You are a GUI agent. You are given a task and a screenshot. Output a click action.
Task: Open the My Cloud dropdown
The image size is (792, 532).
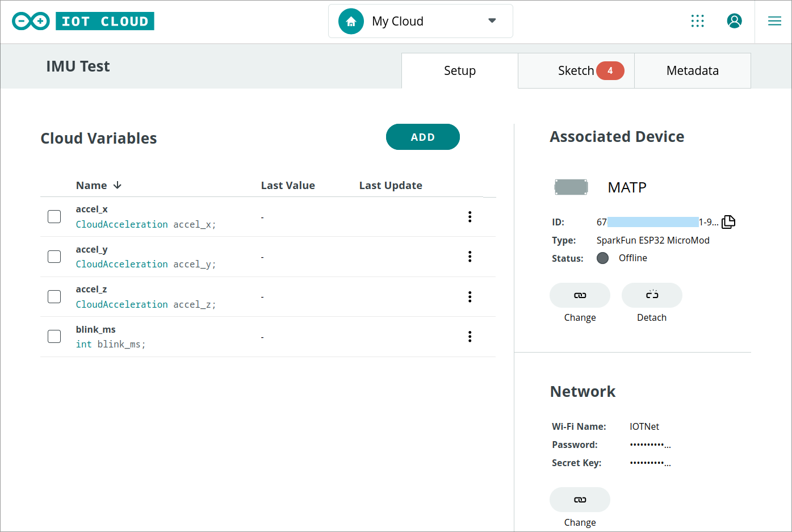(491, 20)
